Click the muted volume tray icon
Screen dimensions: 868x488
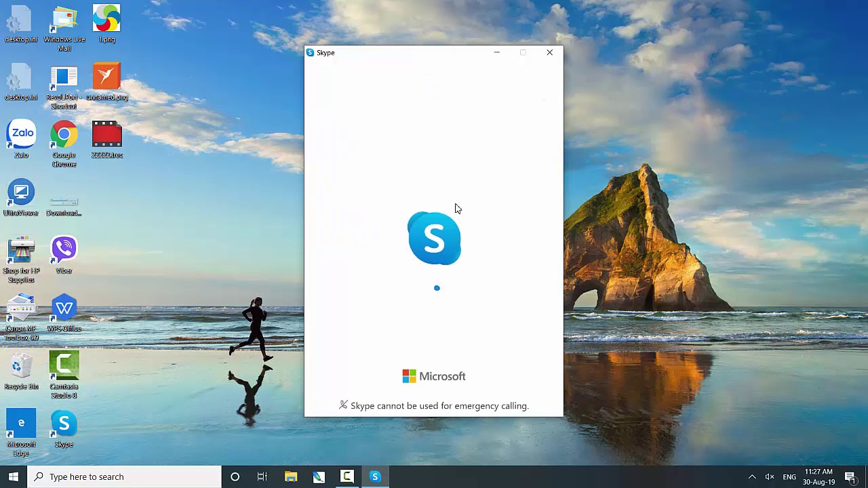[770, 476]
